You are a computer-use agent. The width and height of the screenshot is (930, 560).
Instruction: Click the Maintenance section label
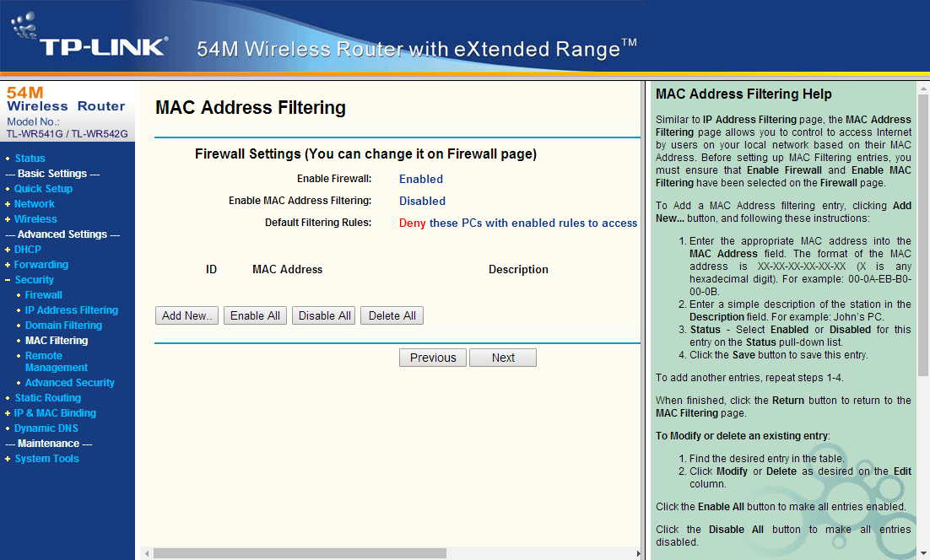(49, 444)
